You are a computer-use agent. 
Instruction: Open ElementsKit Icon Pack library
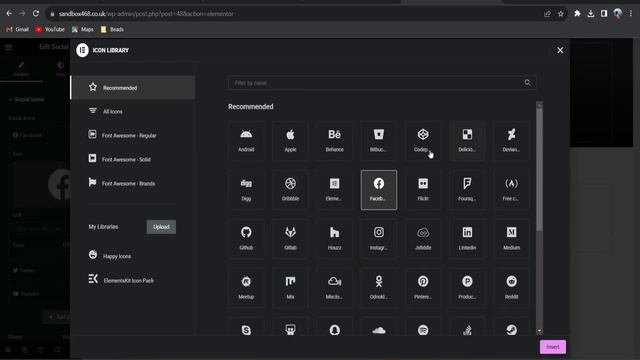coord(133,280)
